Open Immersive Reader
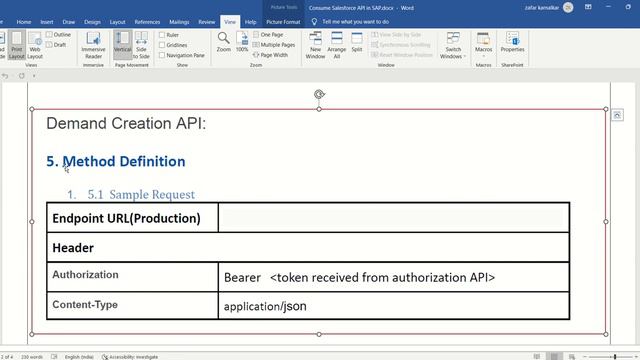 (x=93, y=45)
